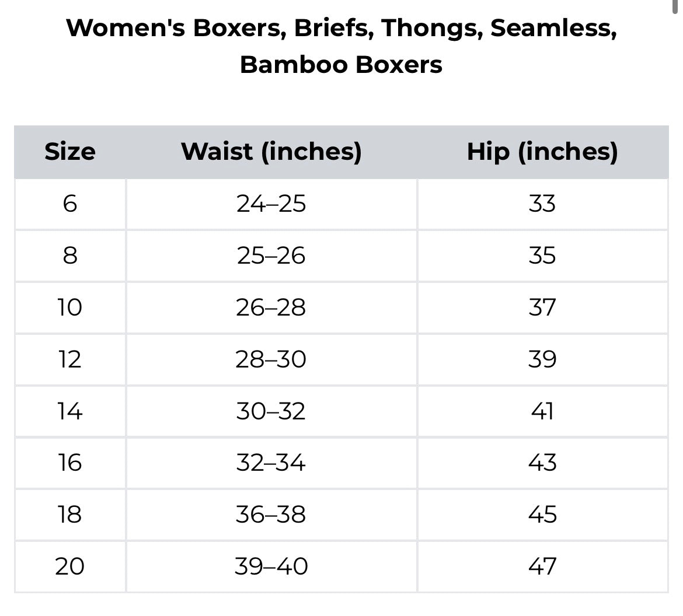Click the 24–25 waist measurement cell
Screen dimensions: 683x616
pos(271,204)
